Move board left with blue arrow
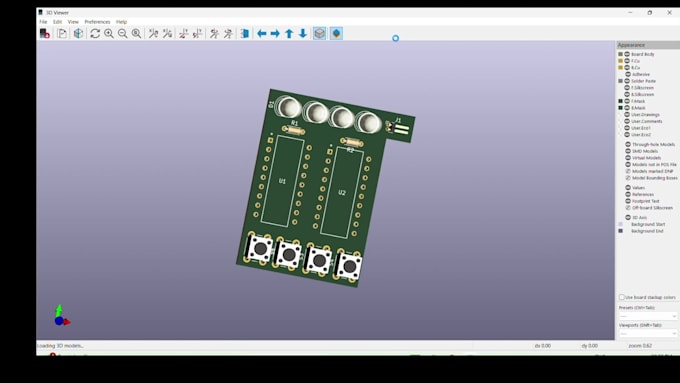Viewport: 680px width, 383px height. (x=262, y=33)
